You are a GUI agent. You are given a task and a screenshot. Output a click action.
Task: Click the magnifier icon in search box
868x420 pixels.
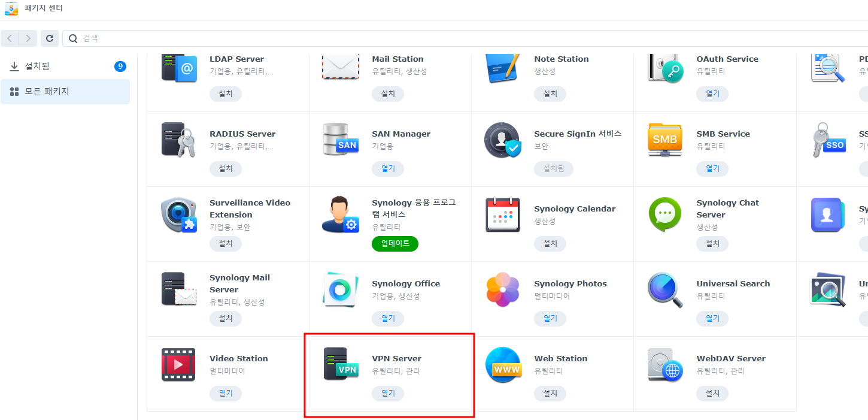73,38
